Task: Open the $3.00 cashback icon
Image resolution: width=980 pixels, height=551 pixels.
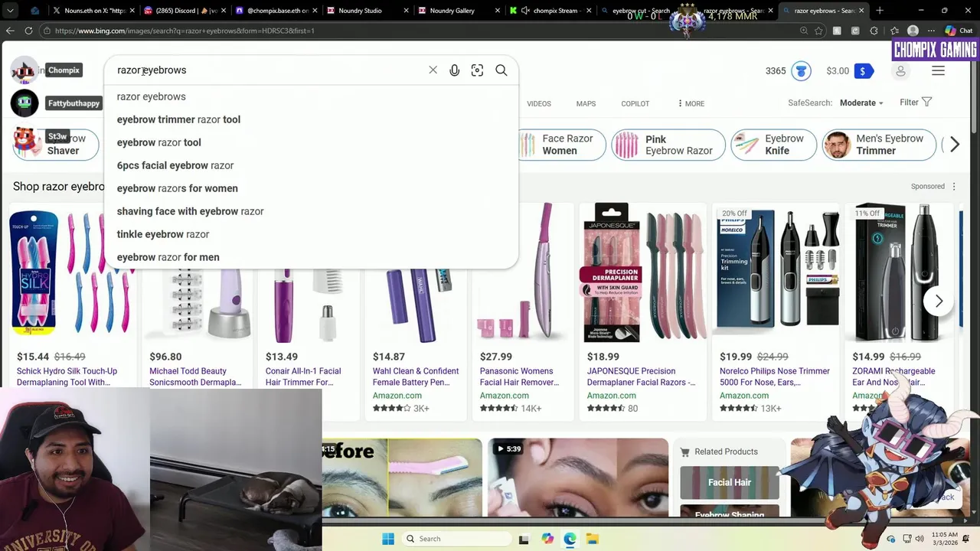Action: pyautogui.click(x=863, y=71)
